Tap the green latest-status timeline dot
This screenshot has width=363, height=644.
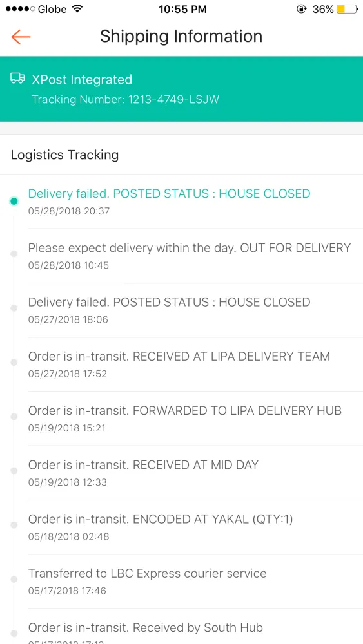tap(14, 201)
